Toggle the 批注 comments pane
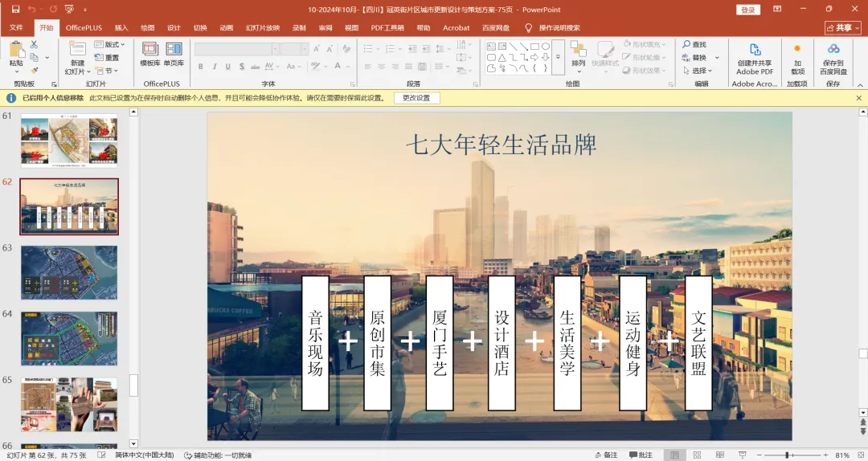The image size is (868, 461). [641, 455]
